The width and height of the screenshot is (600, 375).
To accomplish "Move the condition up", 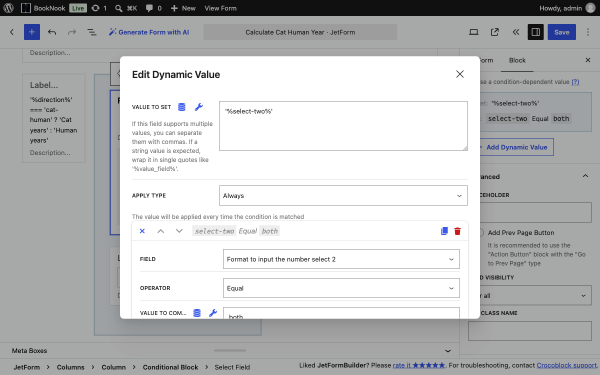I will pyautogui.click(x=161, y=231).
